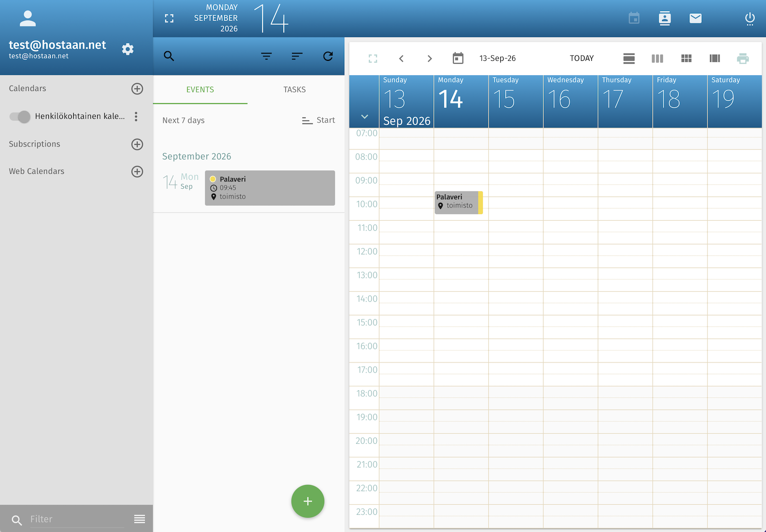Expand calendar view to fullscreen

coord(373,58)
